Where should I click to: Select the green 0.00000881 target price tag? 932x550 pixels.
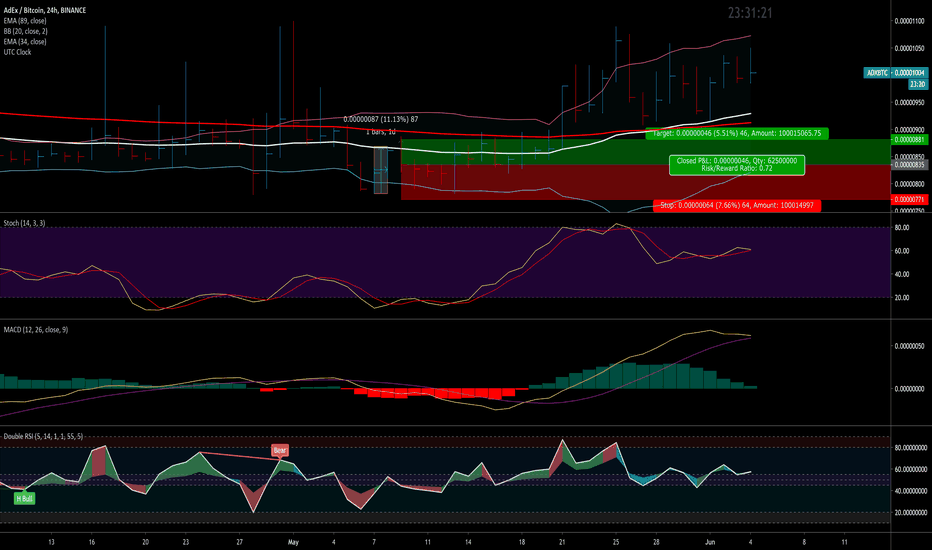click(x=909, y=140)
